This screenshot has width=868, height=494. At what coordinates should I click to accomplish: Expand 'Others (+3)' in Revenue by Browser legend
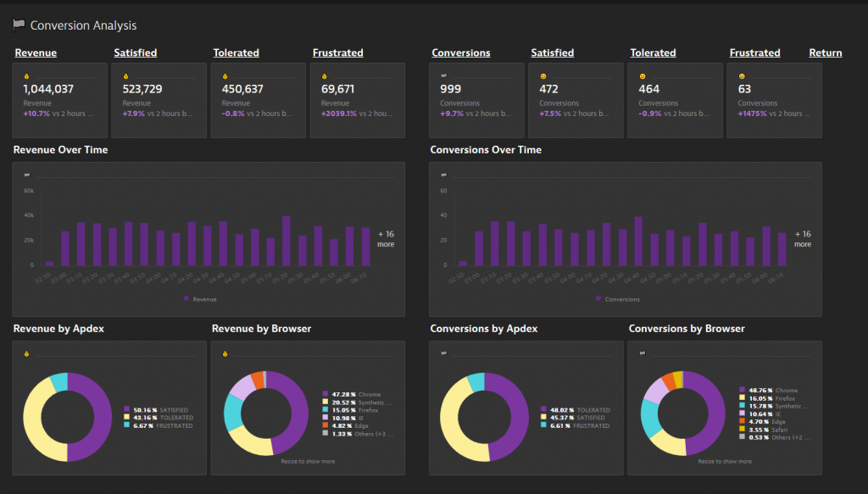coord(371,434)
